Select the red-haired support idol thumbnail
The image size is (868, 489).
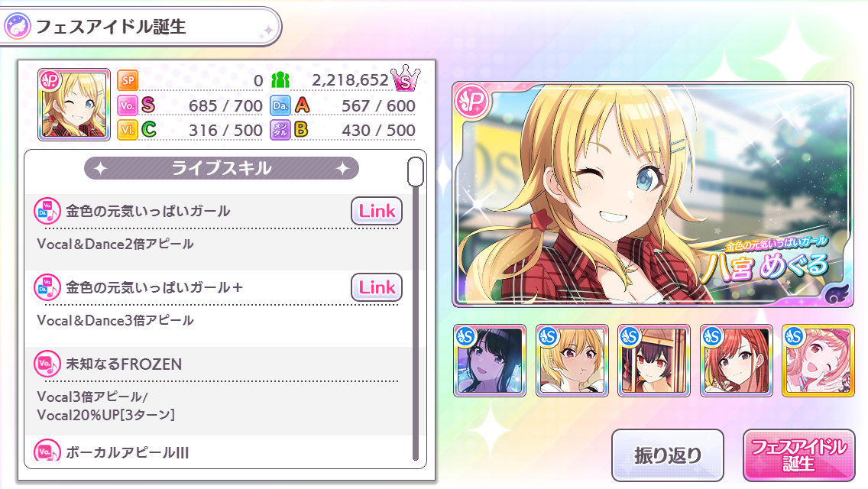[737, 361]
